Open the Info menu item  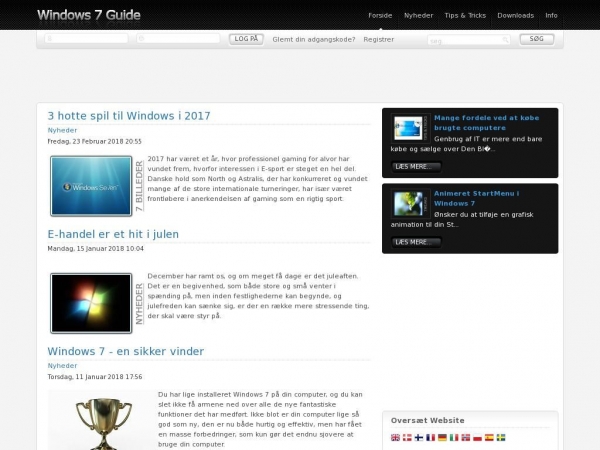point(551,15)
